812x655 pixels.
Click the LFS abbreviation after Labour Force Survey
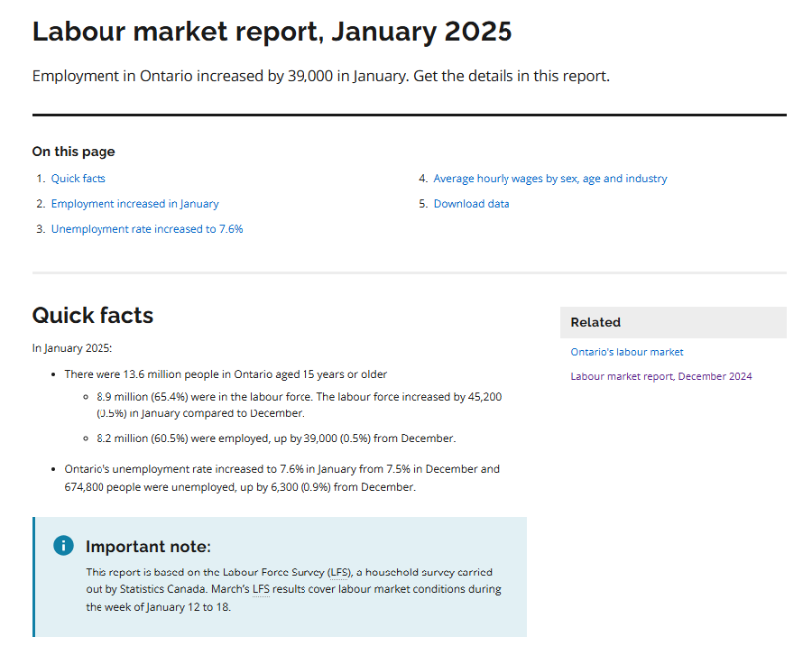(x=337, y=573)
